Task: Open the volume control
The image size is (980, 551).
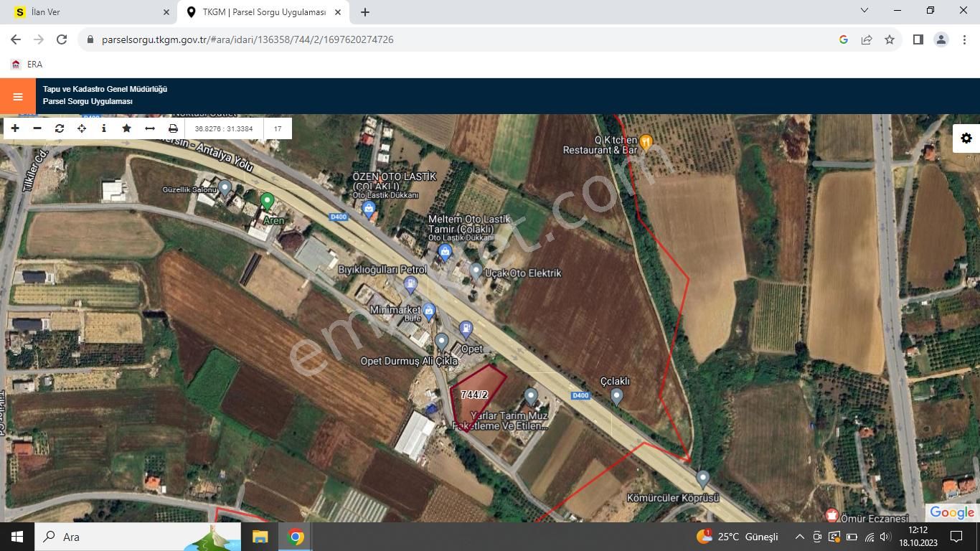Action: click(x=887, y=537)
